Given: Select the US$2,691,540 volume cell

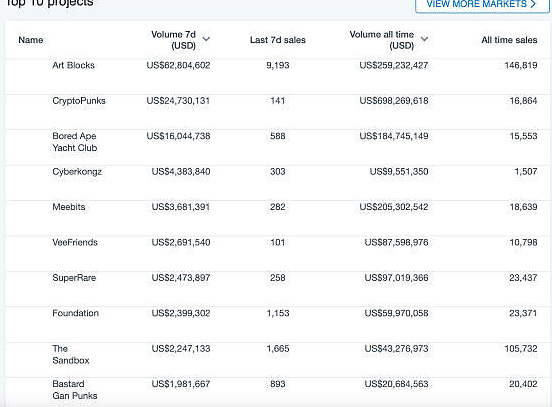Looking at the screenshot, I should click(x=181, y=242).
